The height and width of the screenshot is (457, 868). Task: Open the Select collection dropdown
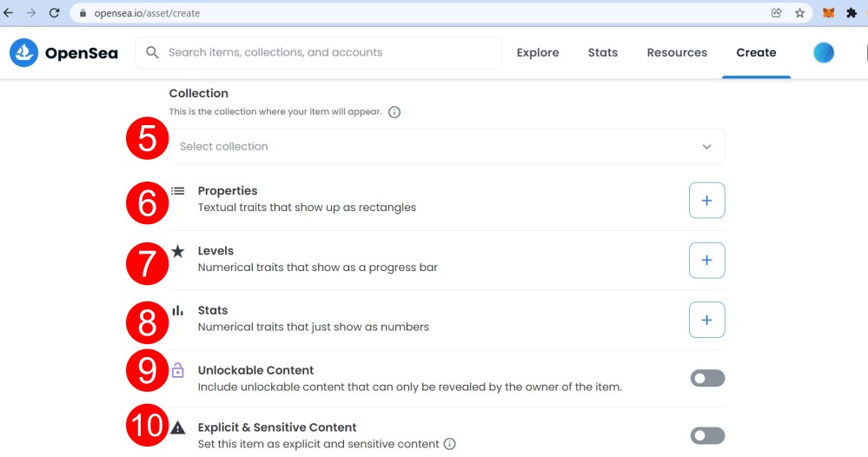point(447,147)
